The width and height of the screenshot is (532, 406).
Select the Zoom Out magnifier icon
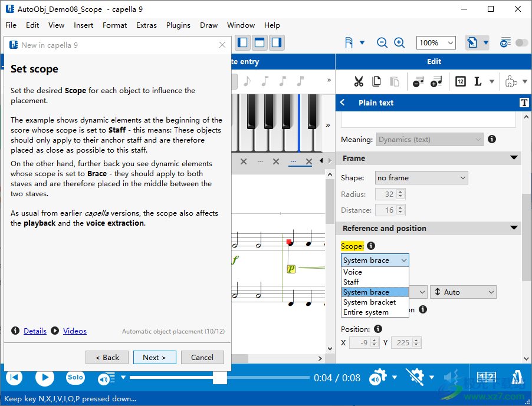click(x=382, y=42)
